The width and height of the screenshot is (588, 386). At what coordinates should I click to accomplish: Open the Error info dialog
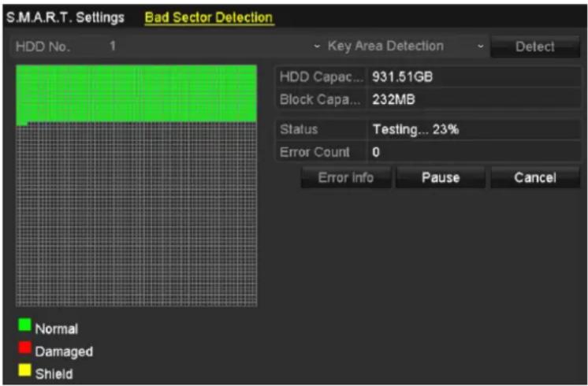click(346, 177)
